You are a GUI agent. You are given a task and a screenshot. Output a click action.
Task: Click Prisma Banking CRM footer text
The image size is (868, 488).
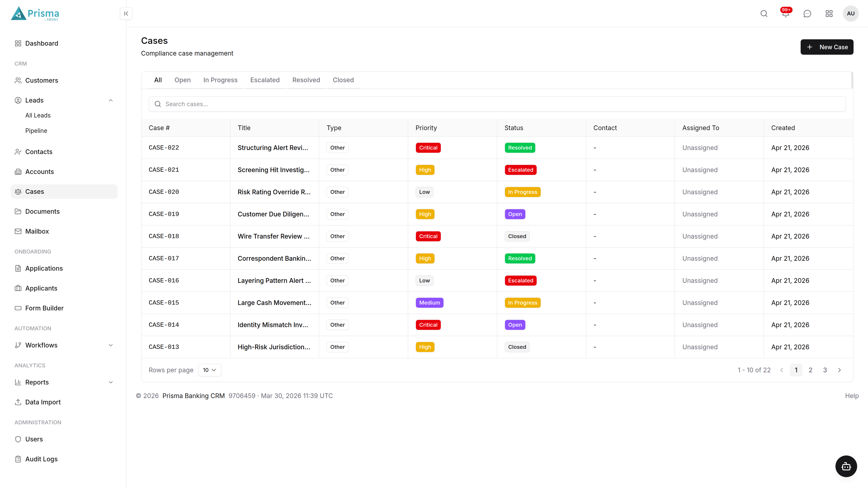click(193, 396)
